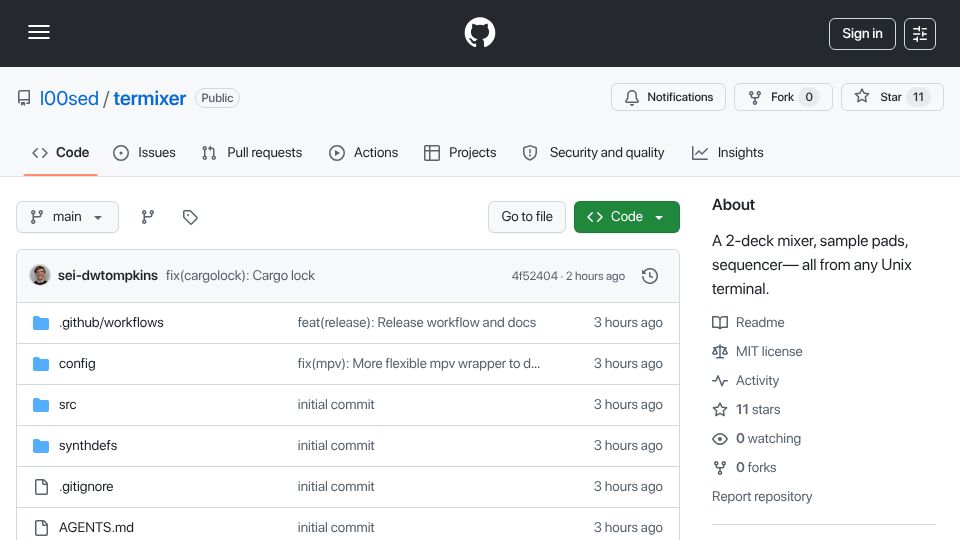The width and height of the screenshot is (960, 540).
Task: Open the termixer repository name link
Action: (149, 99)
